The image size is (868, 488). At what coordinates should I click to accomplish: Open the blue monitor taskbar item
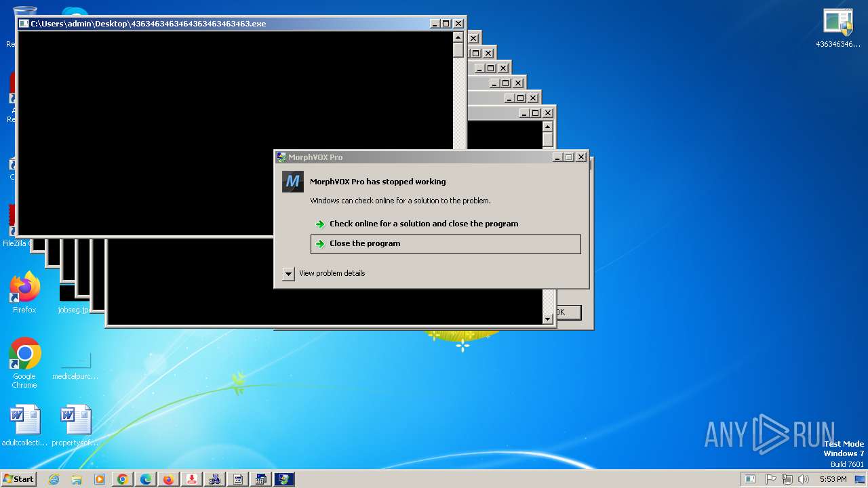click(x=284, y=479)
